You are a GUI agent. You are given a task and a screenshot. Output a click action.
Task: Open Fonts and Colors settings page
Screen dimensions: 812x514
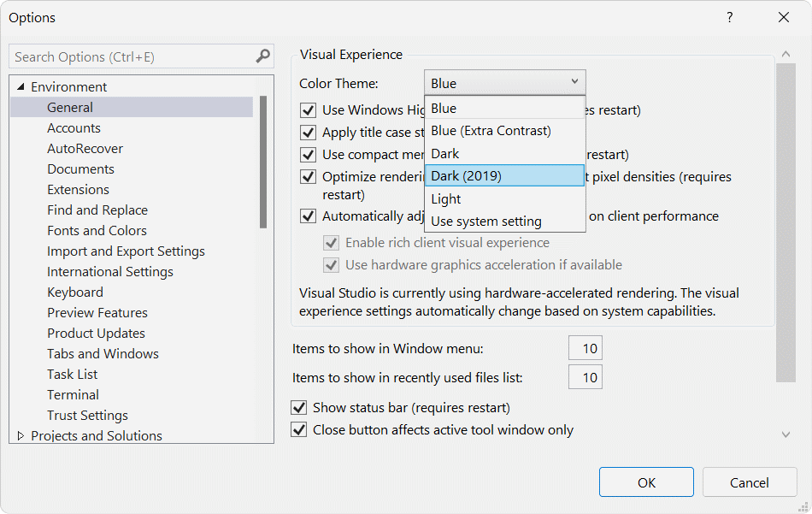[x=97, y=231]
